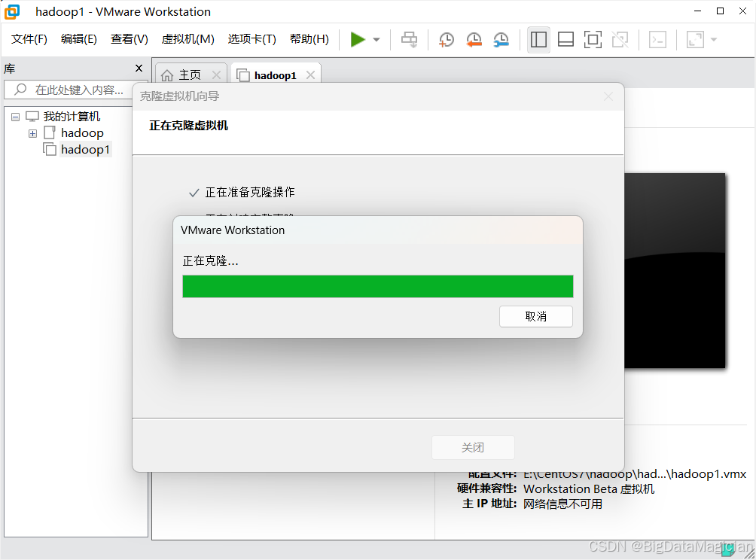The height and width of the screenshot is (560, 756).
Task: Open the snapshot manager icon
Action: point(501,40)
